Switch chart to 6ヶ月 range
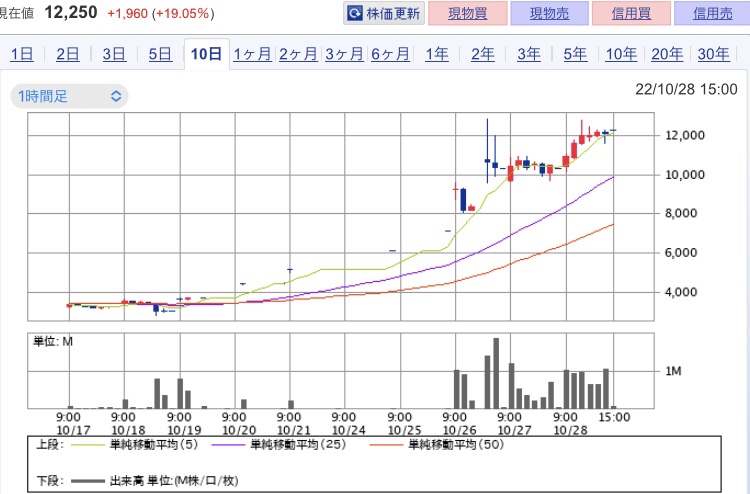This screenshot has height=494, width=750. [x=390, y=54]
